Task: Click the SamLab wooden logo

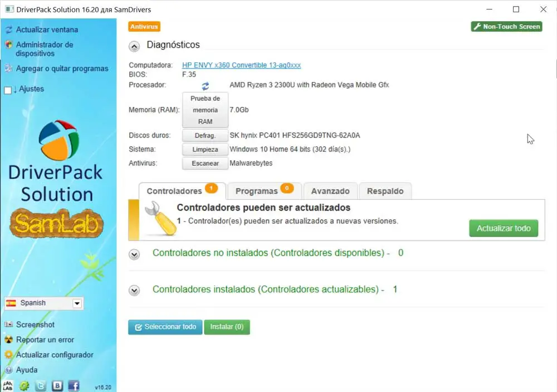Action: coord(57,223)
